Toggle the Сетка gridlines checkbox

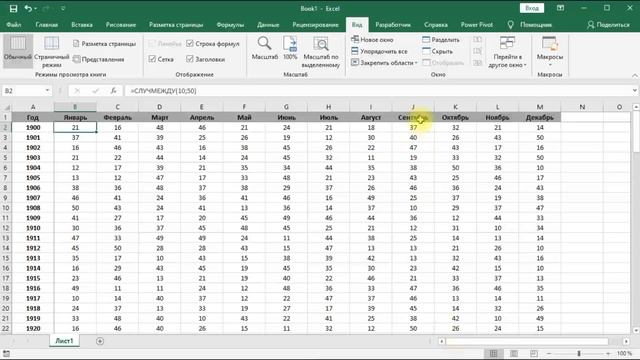click(152, 59)
